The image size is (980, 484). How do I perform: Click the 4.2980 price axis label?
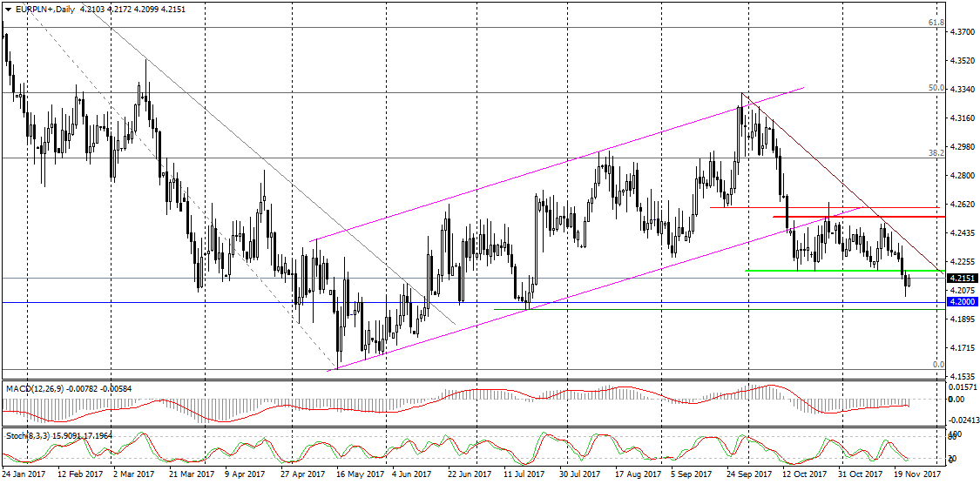(x=961, y=147)
